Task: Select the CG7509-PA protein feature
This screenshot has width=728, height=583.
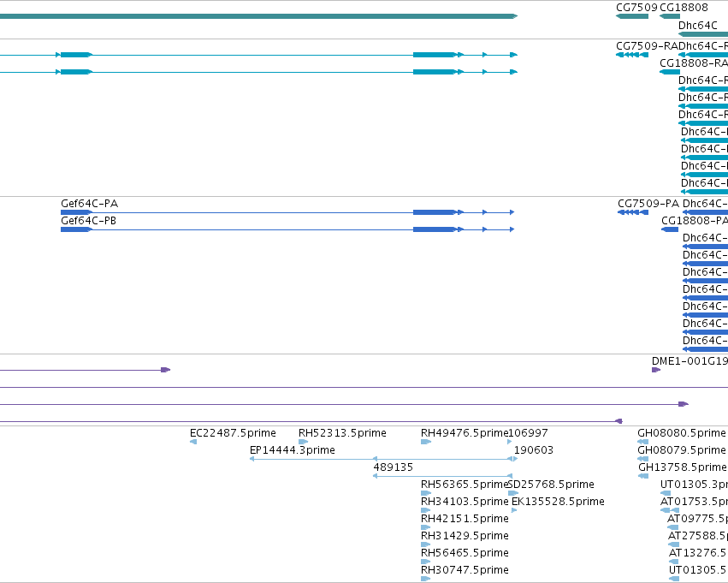Action: pos(633,212)
